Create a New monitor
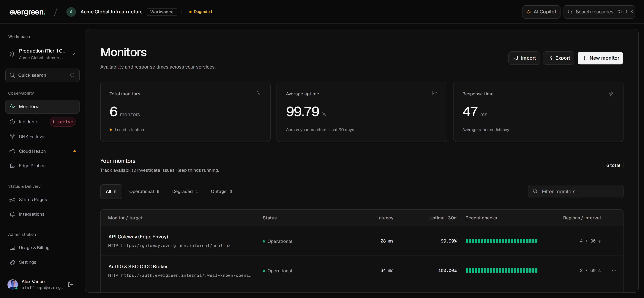Viewport: 644px width, 298px height. tap(600, 58)
